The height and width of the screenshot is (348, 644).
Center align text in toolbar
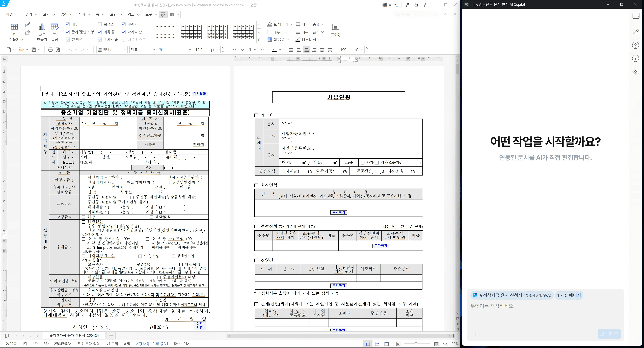point(306,50)
